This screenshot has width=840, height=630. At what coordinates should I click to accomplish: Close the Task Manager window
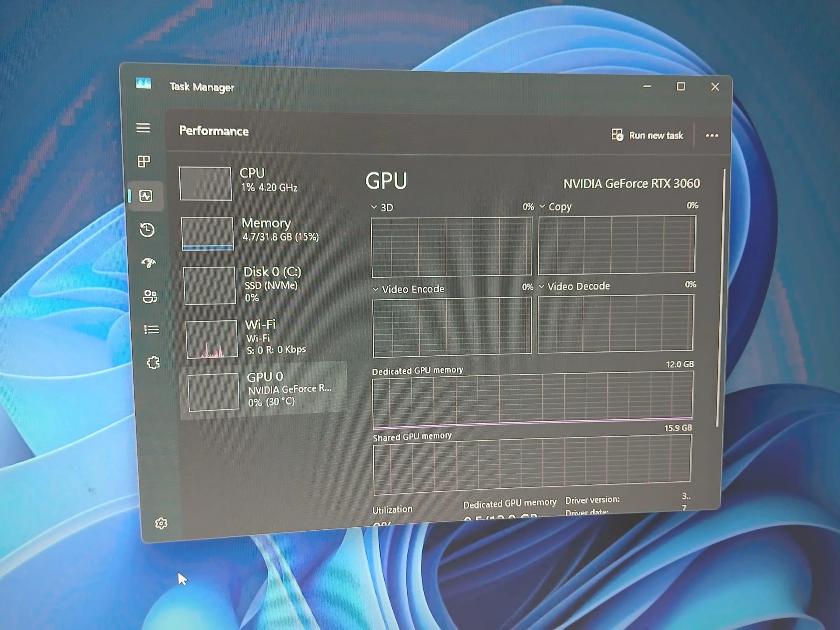pyautogui.click(x=715, y=87)
